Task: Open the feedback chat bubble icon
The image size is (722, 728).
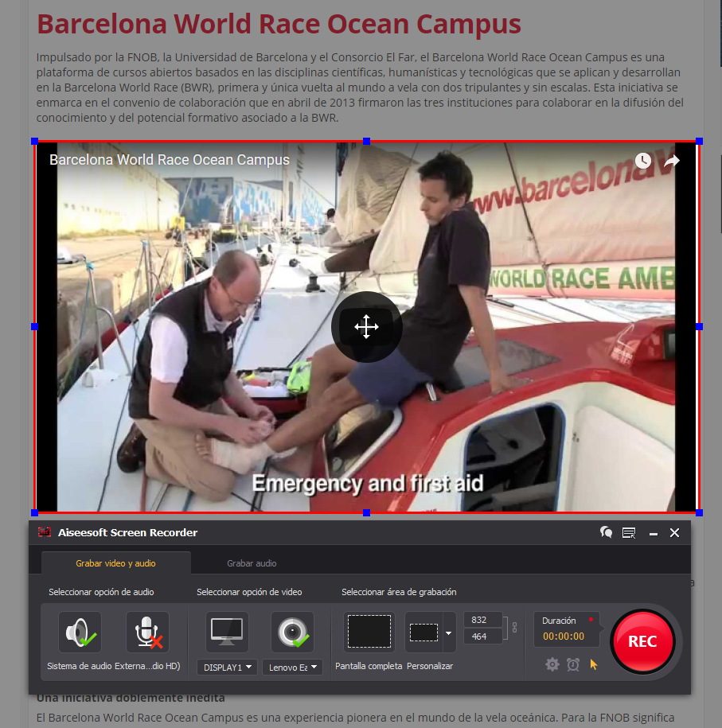Action: (606, 532)
